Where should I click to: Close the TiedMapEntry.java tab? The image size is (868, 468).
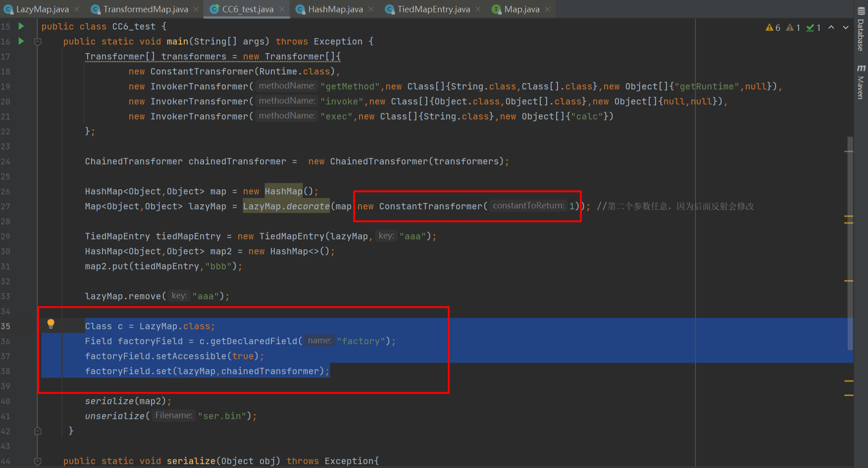[x=478, y=9]
